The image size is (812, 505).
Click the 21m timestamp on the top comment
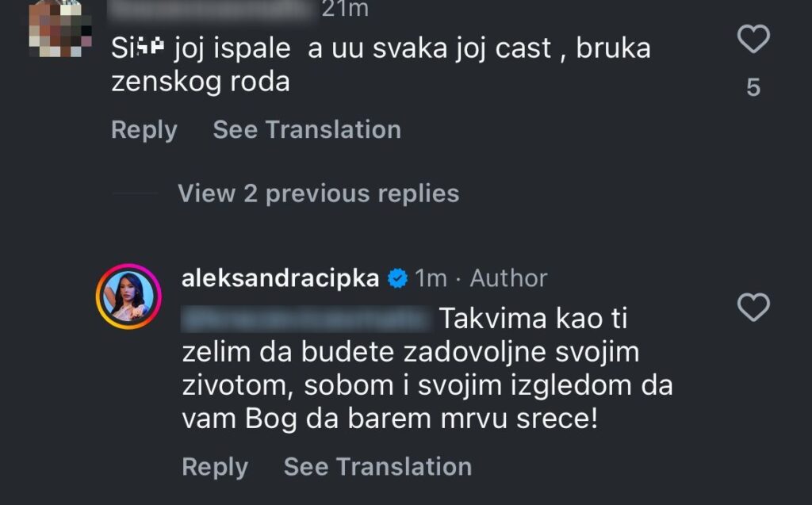[344, 10]
